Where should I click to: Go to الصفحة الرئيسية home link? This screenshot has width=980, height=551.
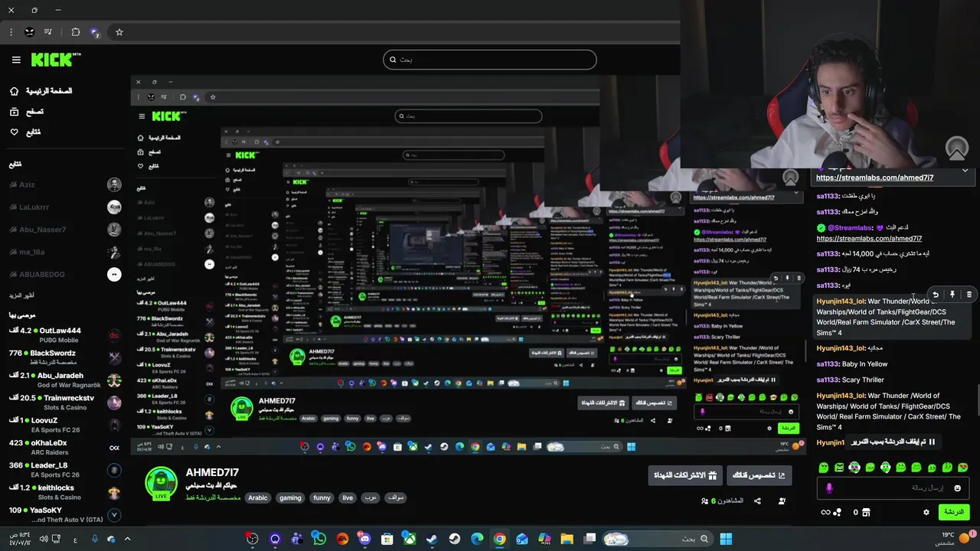coord(41,91)
